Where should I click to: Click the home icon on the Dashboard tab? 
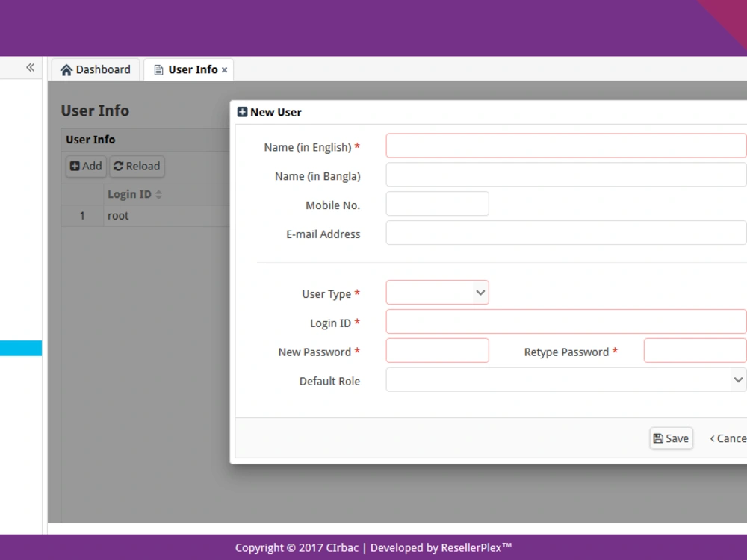point(66,69)
